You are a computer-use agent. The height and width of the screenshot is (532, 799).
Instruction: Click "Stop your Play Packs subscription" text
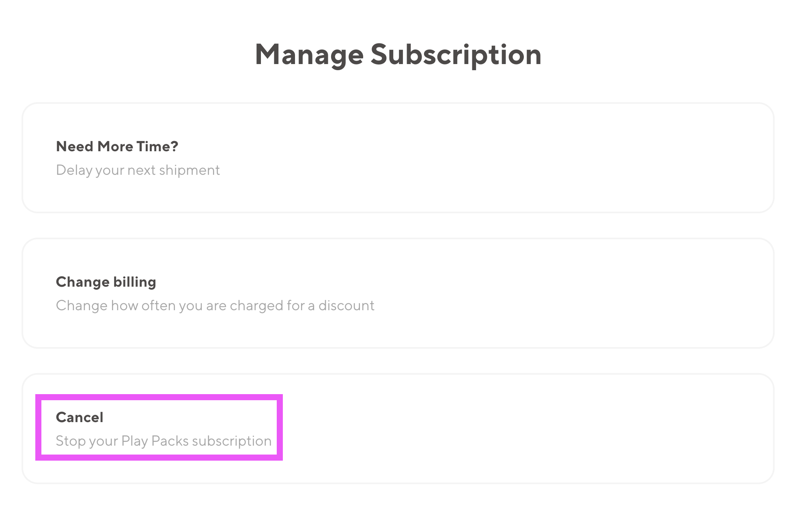tap(164, 441)
